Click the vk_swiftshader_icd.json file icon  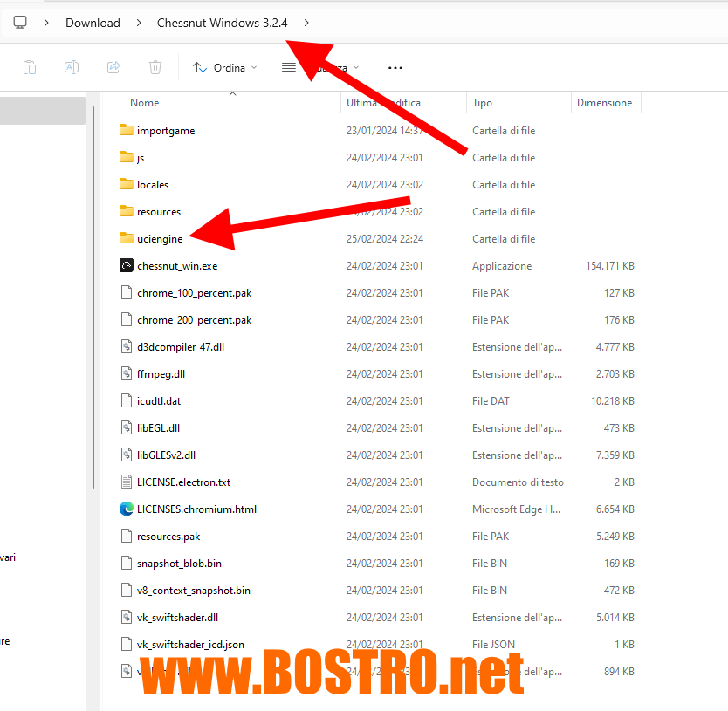point(127,644)
